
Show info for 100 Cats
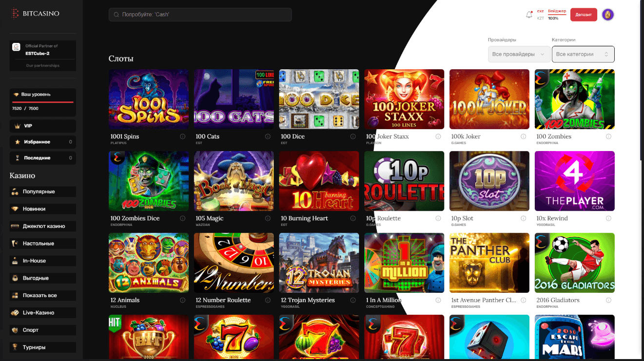tap(268, 136)
